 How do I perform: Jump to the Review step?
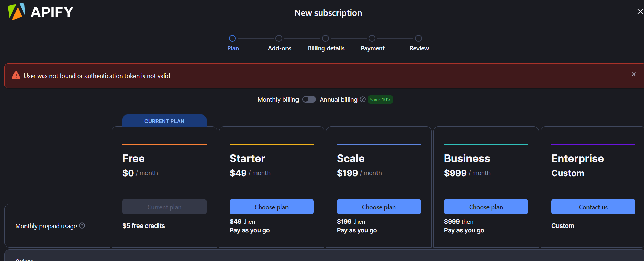(x=419, y=38)
